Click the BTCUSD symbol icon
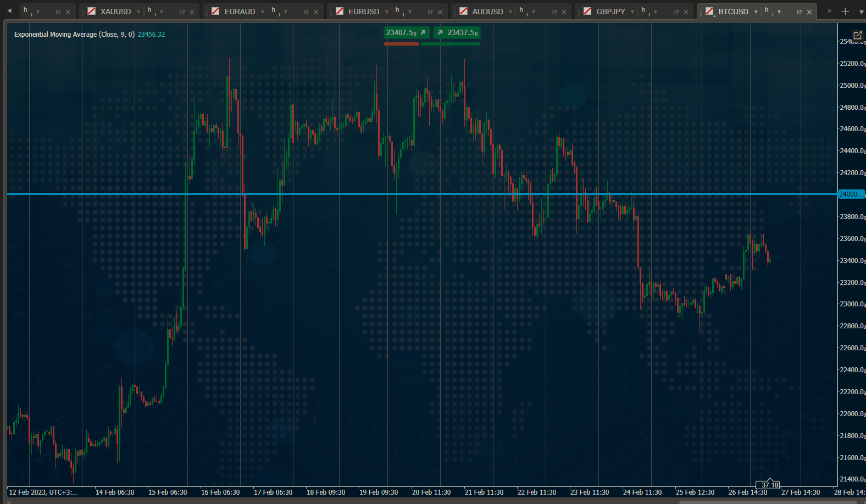This screenshot has height=504, width=866. click(709, 12)
